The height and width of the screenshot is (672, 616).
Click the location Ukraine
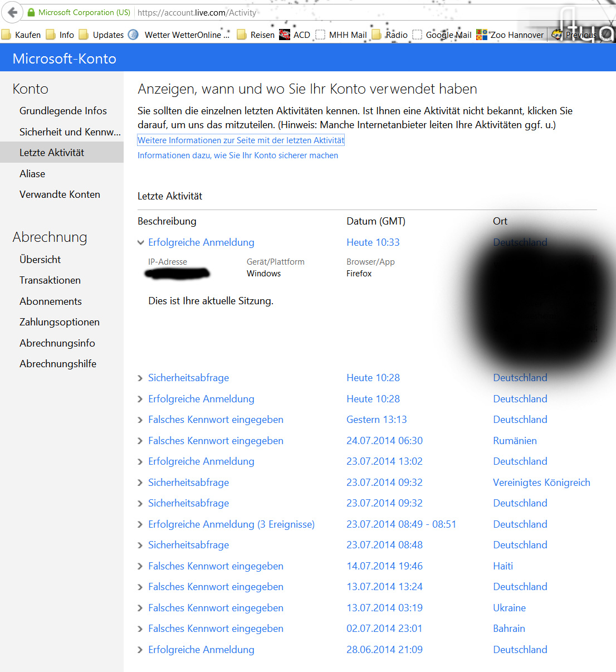(509, 608)
